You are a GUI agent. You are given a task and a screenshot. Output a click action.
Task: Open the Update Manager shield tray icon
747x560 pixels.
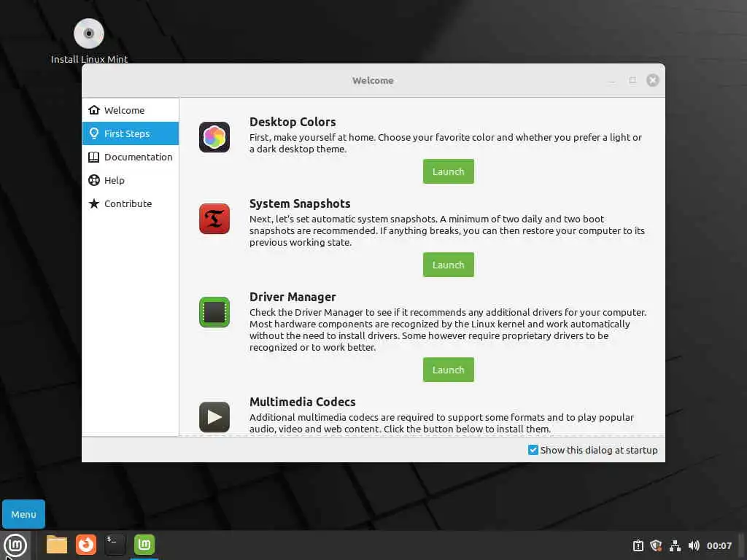[x=656, y=545]
